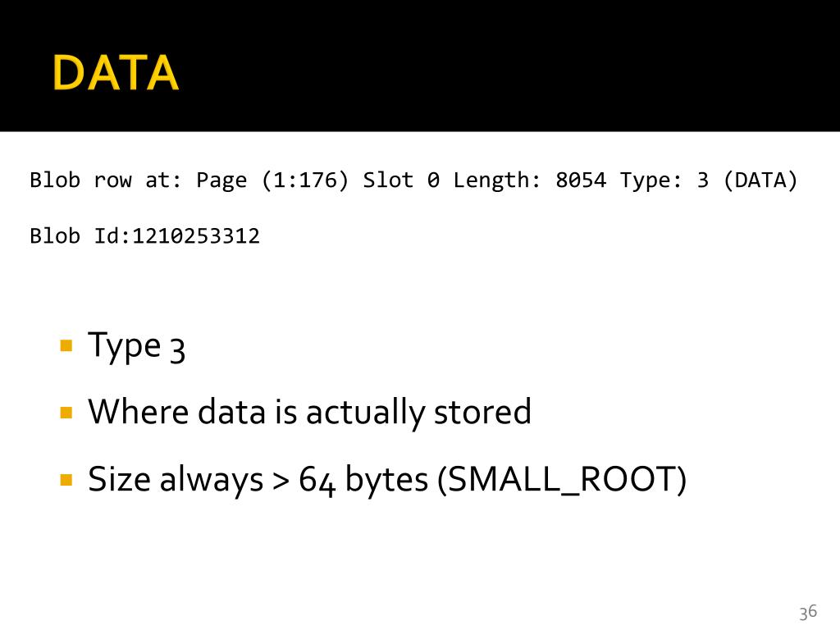Click the word stored in second bullet

pos(482,412)
